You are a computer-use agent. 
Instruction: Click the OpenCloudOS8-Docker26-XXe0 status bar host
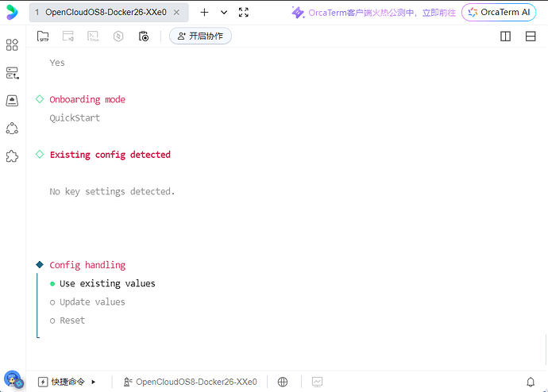click(x=191, y=382)
